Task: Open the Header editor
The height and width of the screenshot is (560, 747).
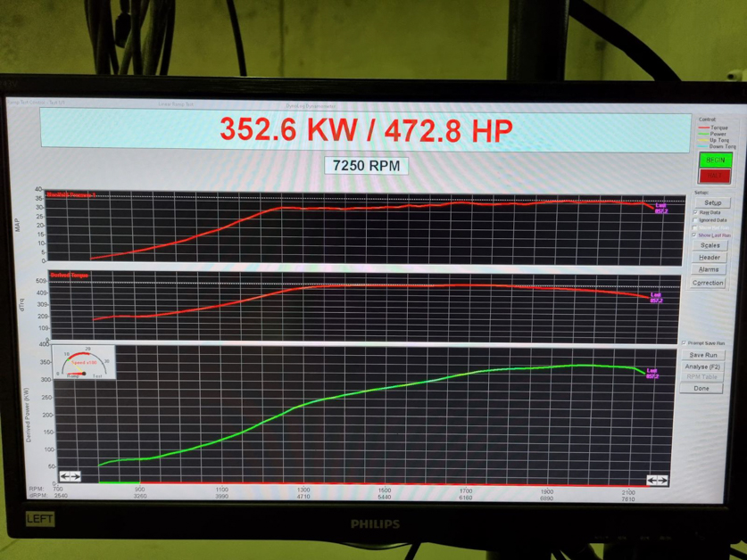Action: click(x=710, y=258)
